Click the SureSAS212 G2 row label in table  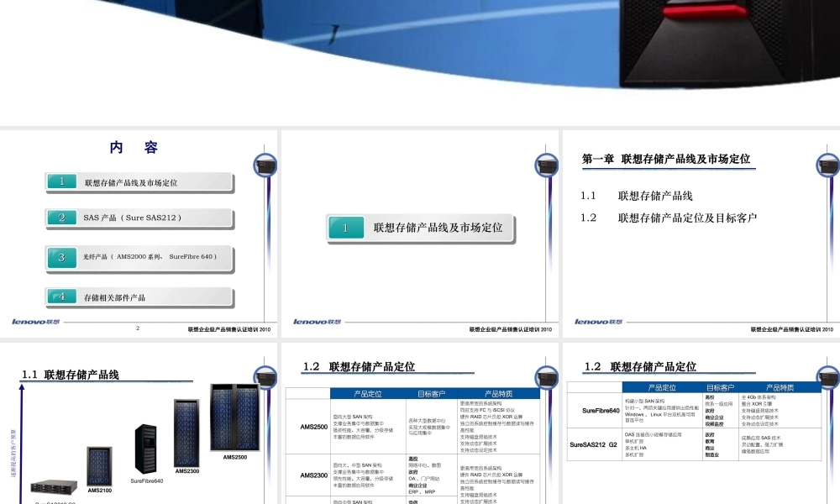tap(594, 444)
